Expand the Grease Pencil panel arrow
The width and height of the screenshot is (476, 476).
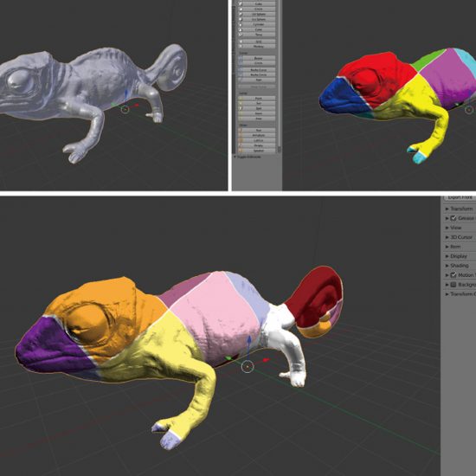(447, 218)
